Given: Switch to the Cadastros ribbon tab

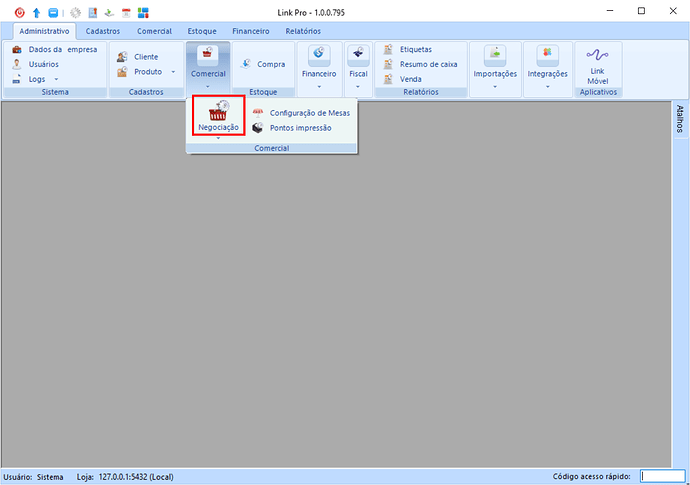Looking at the screenshot, I should click(103, 31).
